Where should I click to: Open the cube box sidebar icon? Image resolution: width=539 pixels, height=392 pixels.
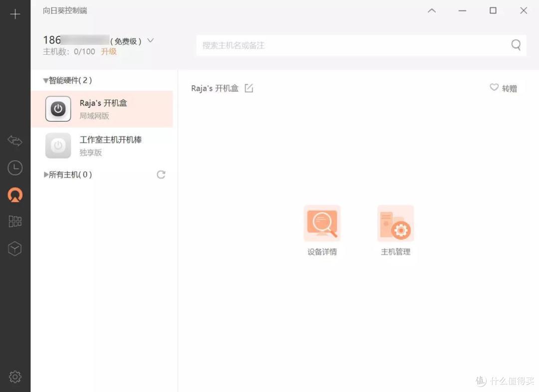pyautogui.click(x=15, y=248)
